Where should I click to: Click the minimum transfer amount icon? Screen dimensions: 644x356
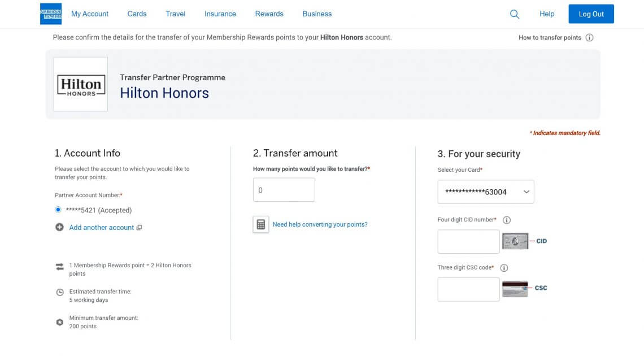pyautogui.click(x=60, y=322)
